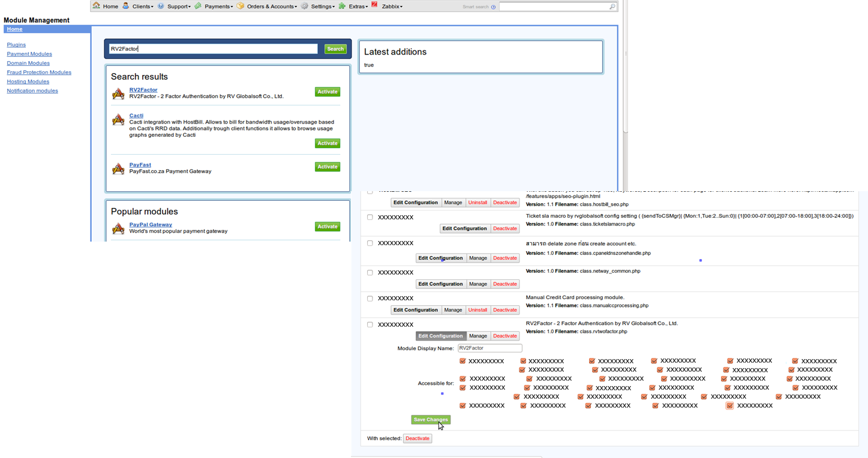The width and height of the screenshot is (868, 458).
Task: Deactivate the class.rvtwofactor.php module
Action: point(505,336)
